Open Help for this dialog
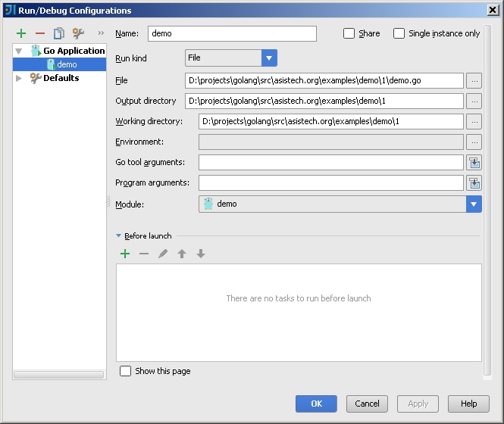The image size is (504, 424). [468, 404]
